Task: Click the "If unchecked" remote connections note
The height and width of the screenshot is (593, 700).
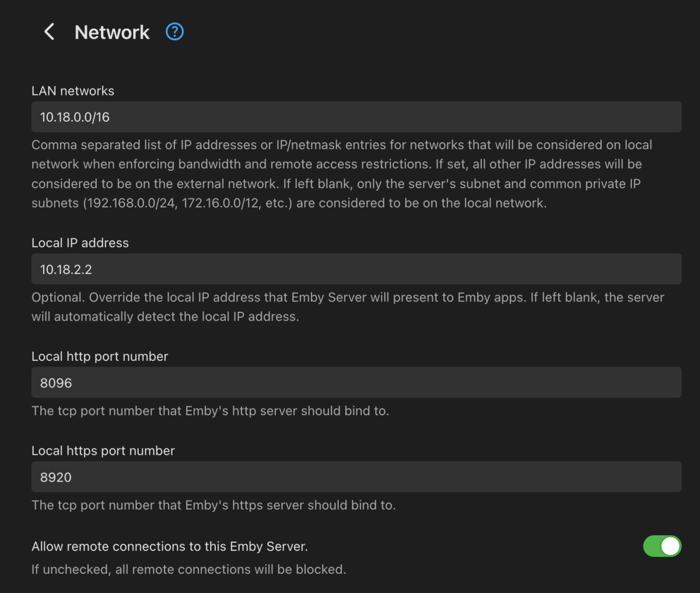Action: [x=188, y=569]
